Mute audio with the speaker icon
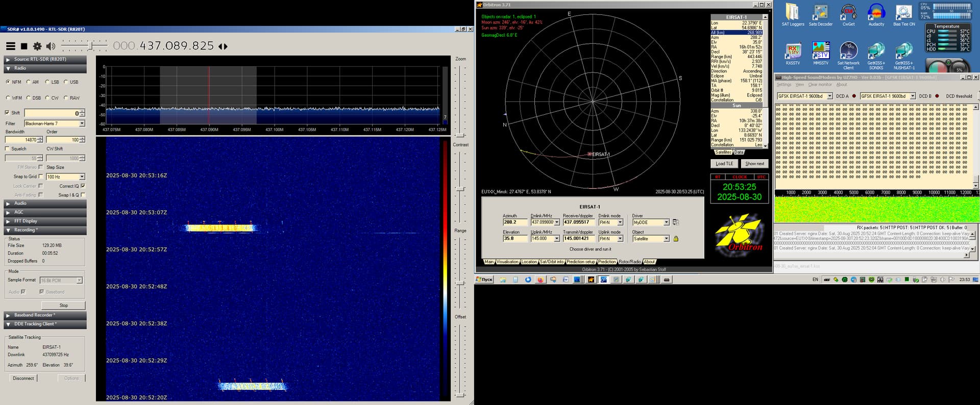This screenshot has height=405, width=980. [x=51, y=46]
